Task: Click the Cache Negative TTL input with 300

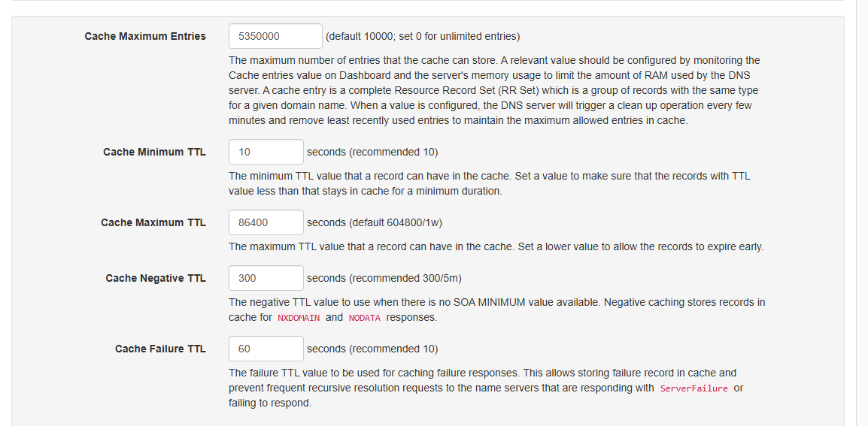Action: click(266, 278)
